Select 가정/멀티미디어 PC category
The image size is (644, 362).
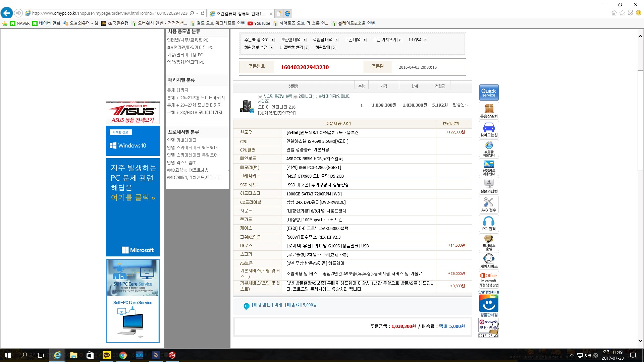pos(185,55)
